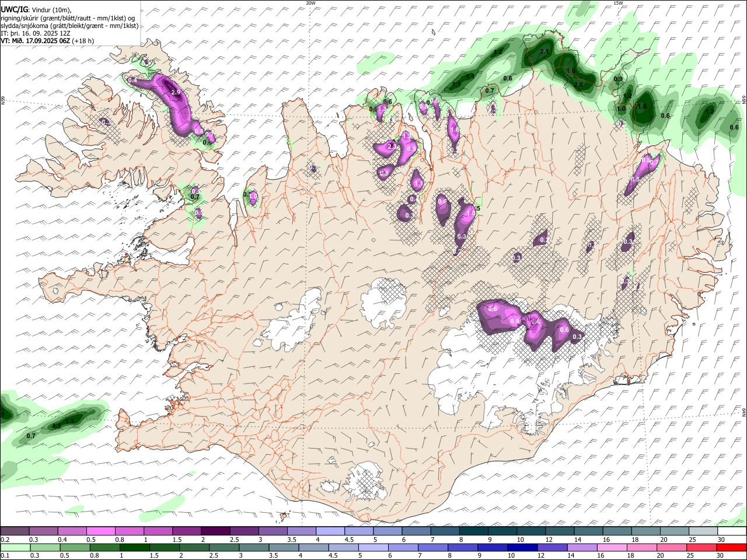Click the 1.3 rain value in southwest ocean

pos(69,421)
